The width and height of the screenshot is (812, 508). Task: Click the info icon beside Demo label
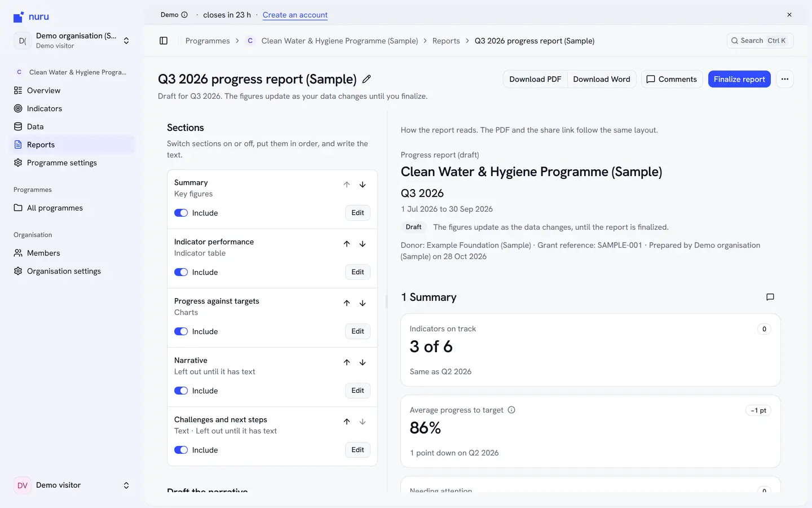(x=184, y=15)
